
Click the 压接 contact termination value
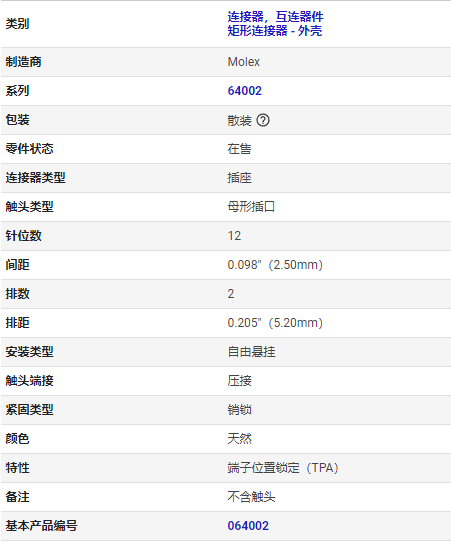tap(239, 381)
